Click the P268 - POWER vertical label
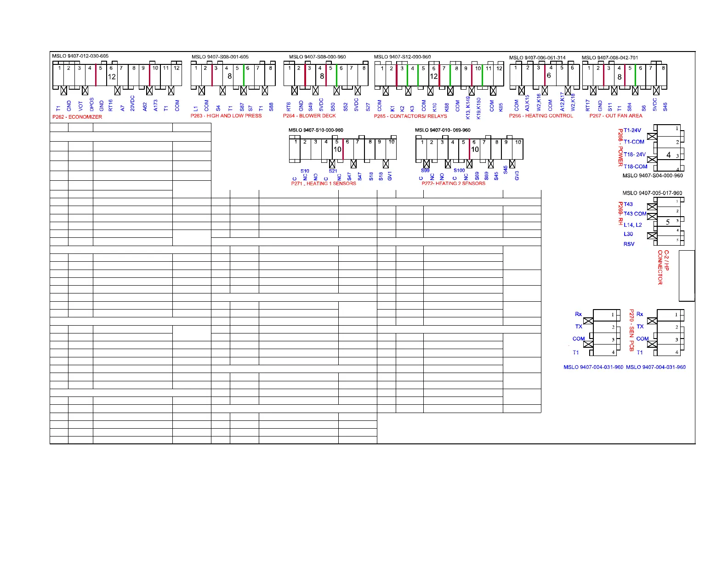 tap(620, 147)
